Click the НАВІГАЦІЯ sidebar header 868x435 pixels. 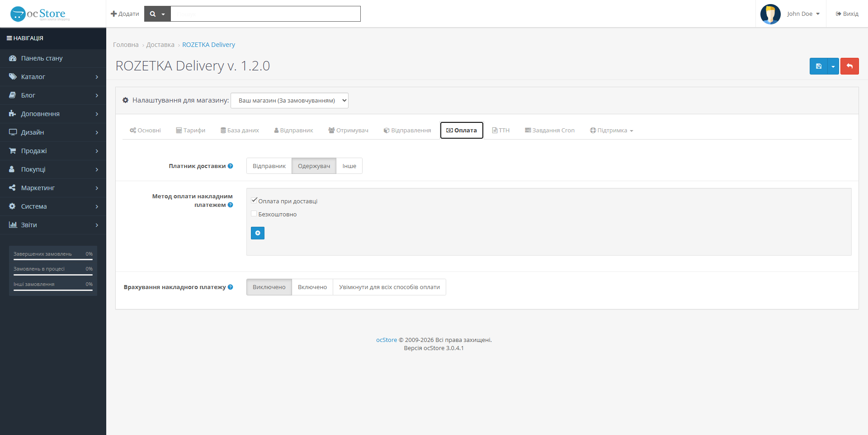(53, 38)
